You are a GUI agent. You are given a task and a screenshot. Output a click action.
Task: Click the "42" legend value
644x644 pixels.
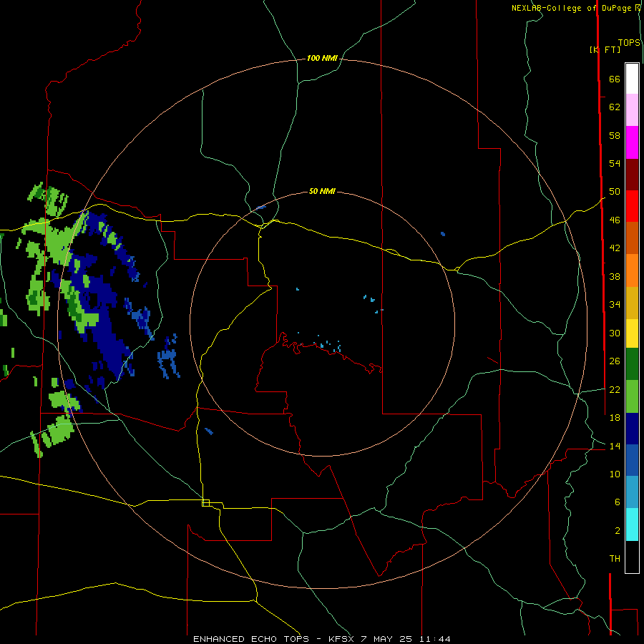coord(615,248)
